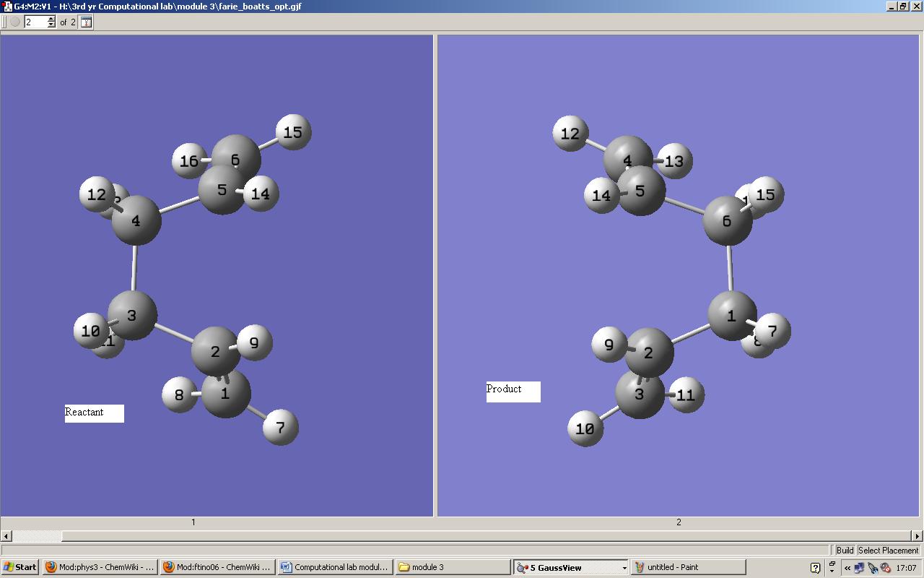The image size is (924, 578).
Task: Select carbon atom 1 in Product view
Action: 731,316
